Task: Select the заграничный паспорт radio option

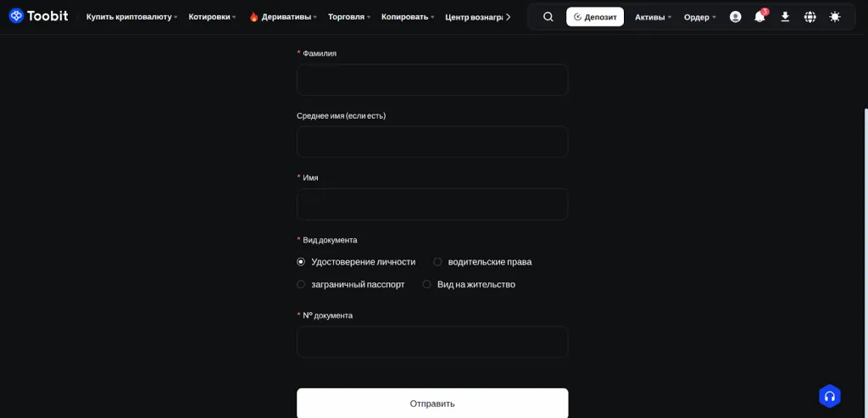Action: pos(301,285)
